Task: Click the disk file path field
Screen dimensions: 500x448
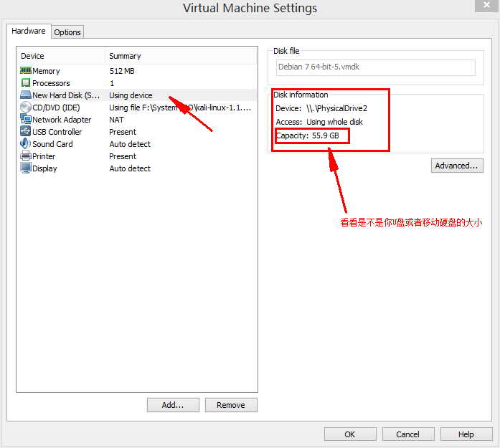Action: coord(376,67)
